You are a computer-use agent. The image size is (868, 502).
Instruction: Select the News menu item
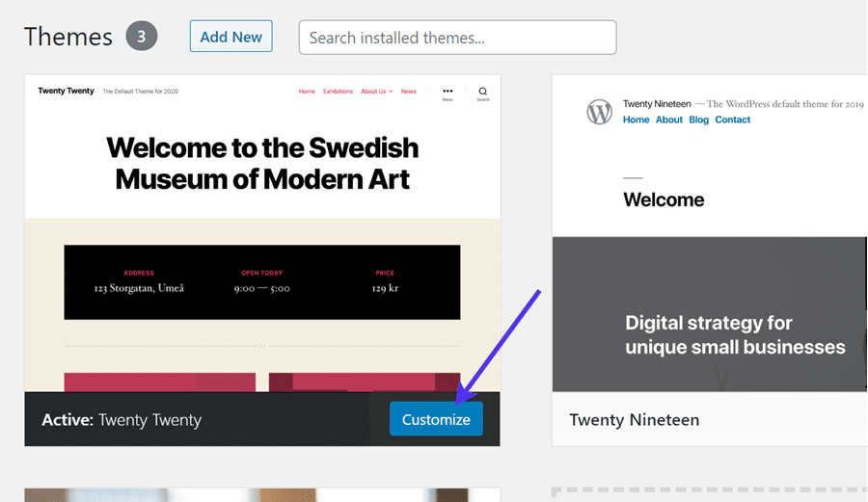pos(409,92)
